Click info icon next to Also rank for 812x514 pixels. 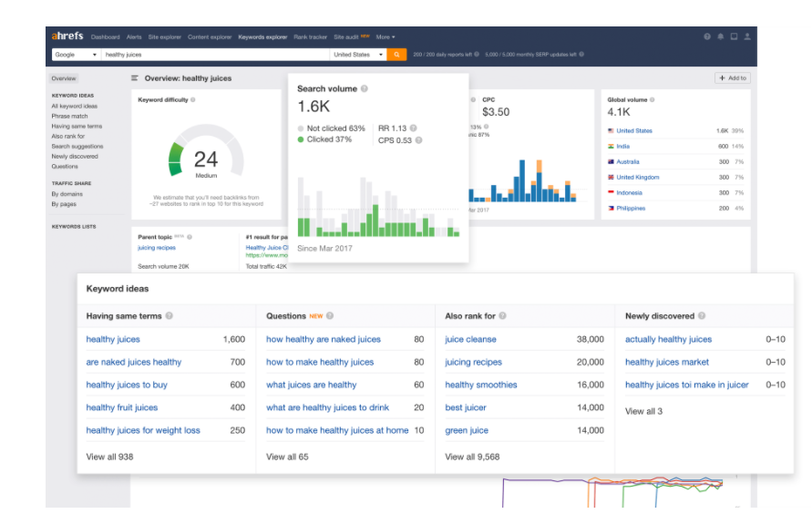(502, 315)
